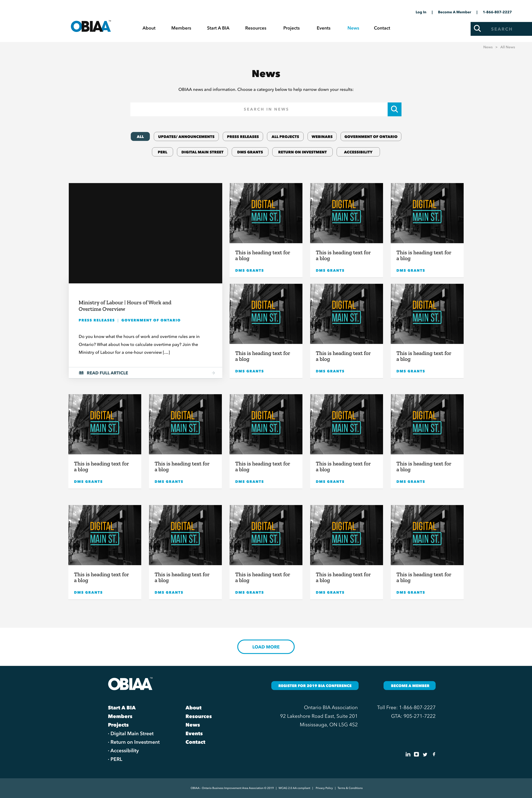Open Ministry of Labour Hours of Work headline

click(x=125, y=306)
